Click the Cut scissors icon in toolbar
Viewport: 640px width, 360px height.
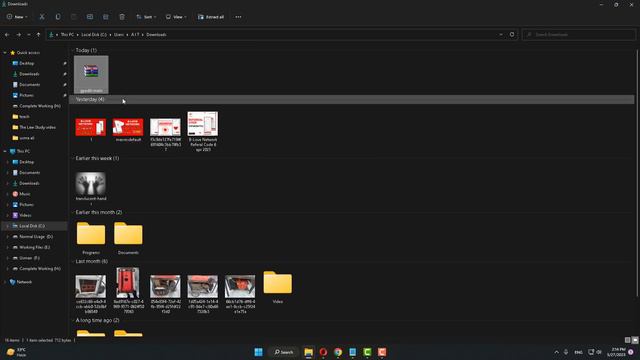pos(42,17)
